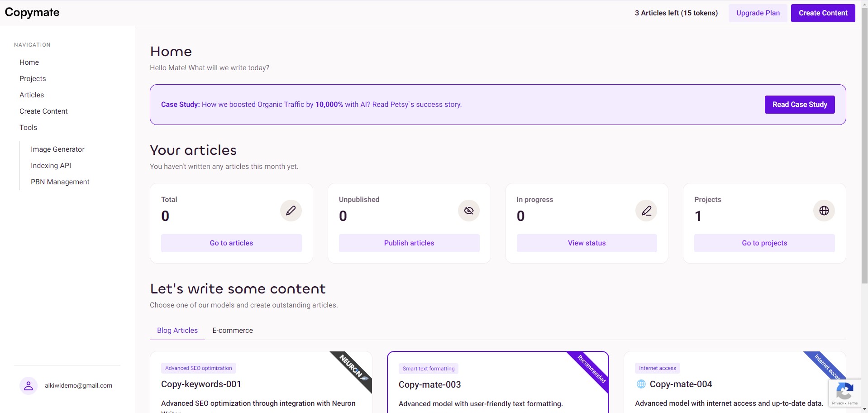Click the globe icon next to Copy-mate-004
This screenshot has height=413, width=868.
pos(641,384)
